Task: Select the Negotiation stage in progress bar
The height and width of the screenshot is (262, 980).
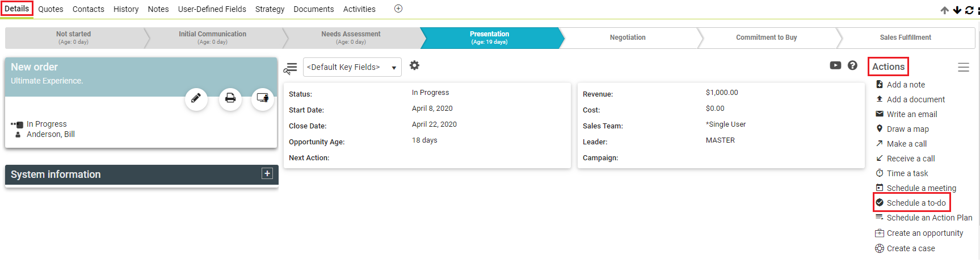Action: [628, 38]
